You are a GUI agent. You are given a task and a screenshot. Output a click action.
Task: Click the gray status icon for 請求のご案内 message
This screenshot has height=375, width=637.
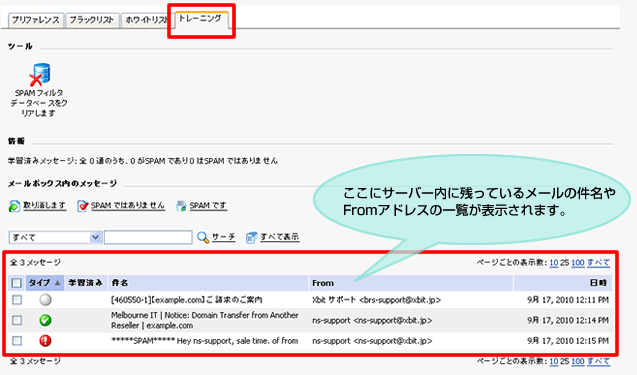[46, 300]
